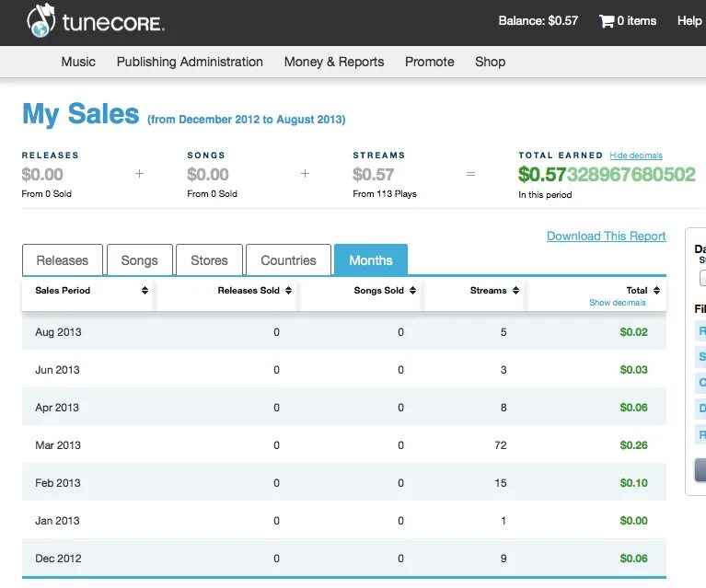Sort by Total column arrows
This screenshot has width=706, height=588.
[x=656, y=291]
